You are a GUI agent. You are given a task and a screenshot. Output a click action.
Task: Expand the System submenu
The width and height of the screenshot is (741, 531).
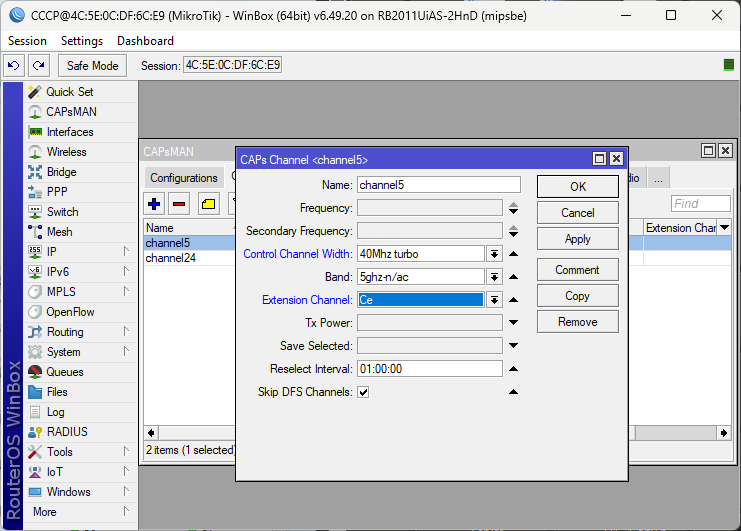(126, 351)
